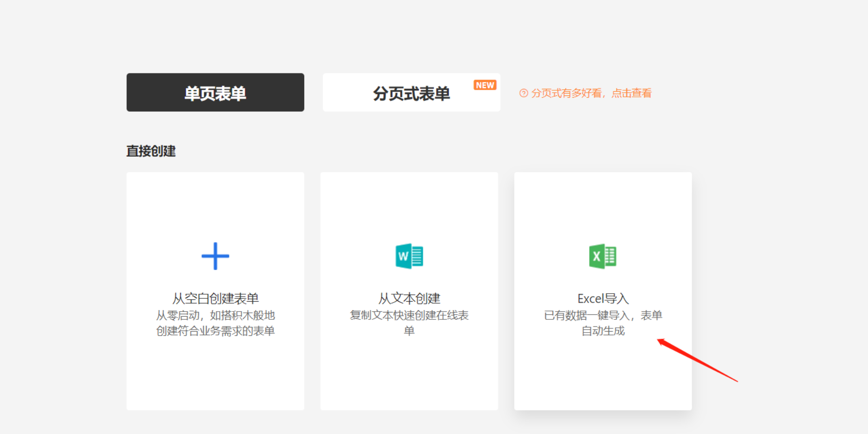Click the Excel导入 title
868x434 pixels.
coord(603,298)
